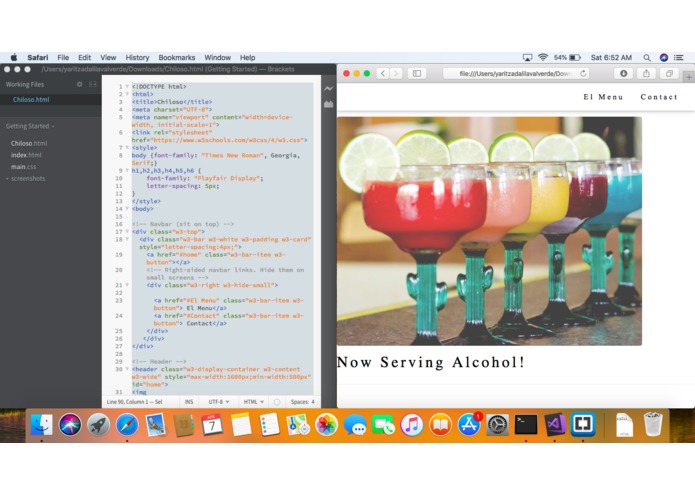
Task: Launch Siri from the Dock
Action: 70,424
